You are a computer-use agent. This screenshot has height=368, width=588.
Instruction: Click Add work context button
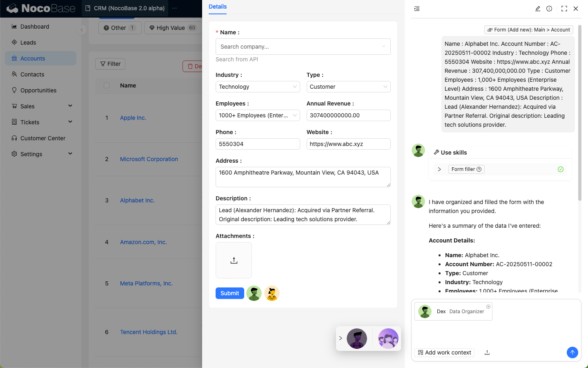444,352
